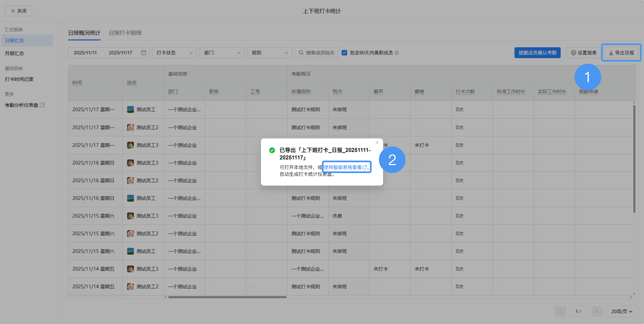Click the info icon beside 包含90天内离职成员
The image size is (644, 324).
click(397, 53)
